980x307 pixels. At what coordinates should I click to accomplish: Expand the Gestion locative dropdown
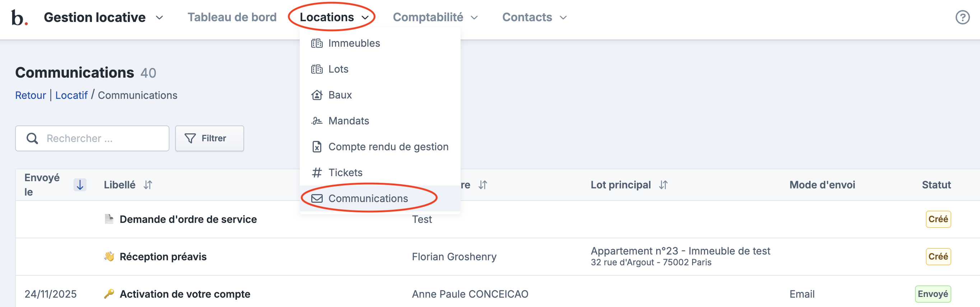point(159,18)
